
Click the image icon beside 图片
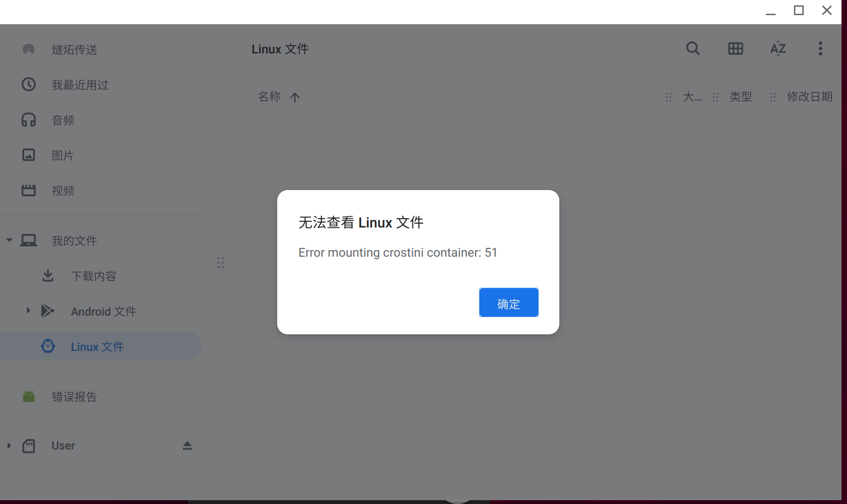pyautogui.click(x=29, y=155)
